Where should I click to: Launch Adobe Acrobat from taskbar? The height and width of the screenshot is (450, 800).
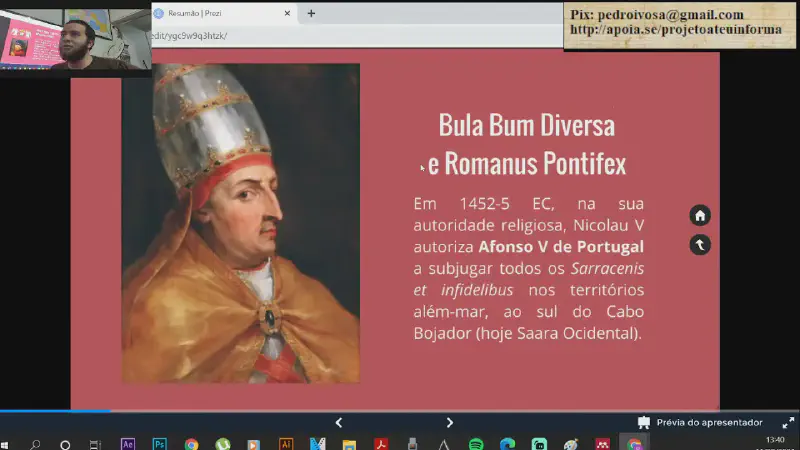(x=381, y=444)
